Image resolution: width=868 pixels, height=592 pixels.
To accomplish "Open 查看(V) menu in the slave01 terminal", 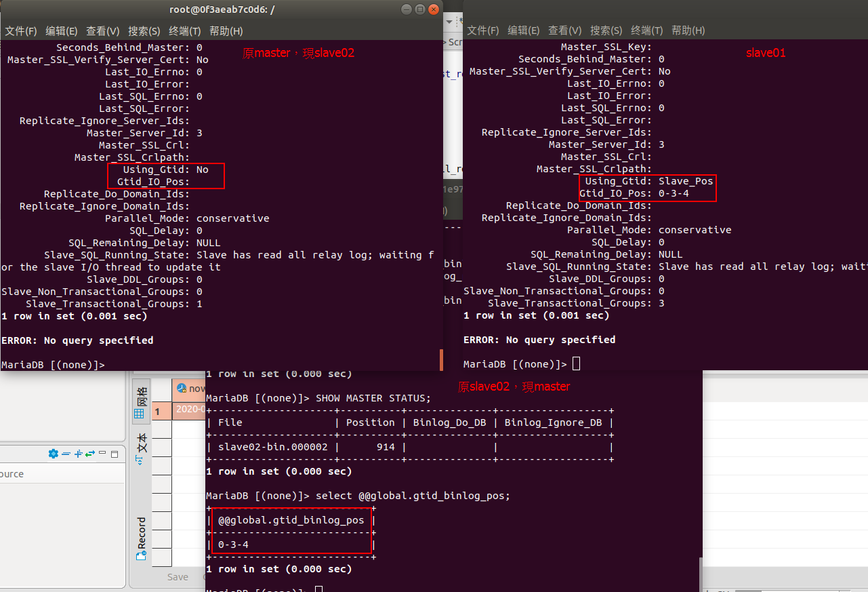I will click(564, 31).
